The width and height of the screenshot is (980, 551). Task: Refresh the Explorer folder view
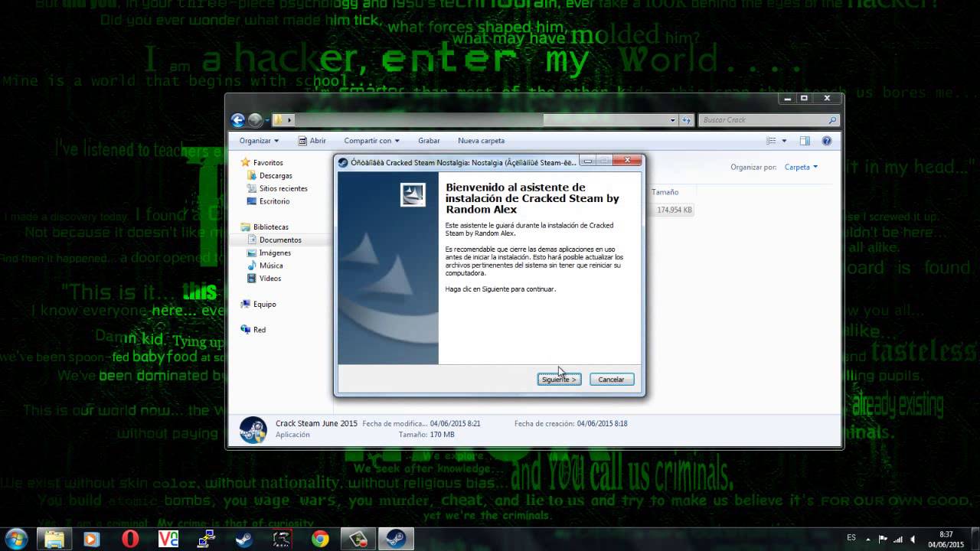(x=686, y=120)
